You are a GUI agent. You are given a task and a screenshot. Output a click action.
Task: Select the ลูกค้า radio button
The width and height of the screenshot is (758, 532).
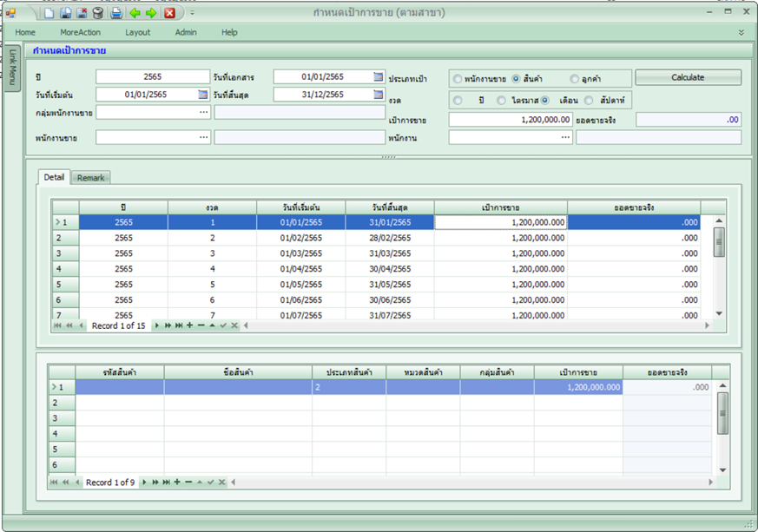coord(575,79)
